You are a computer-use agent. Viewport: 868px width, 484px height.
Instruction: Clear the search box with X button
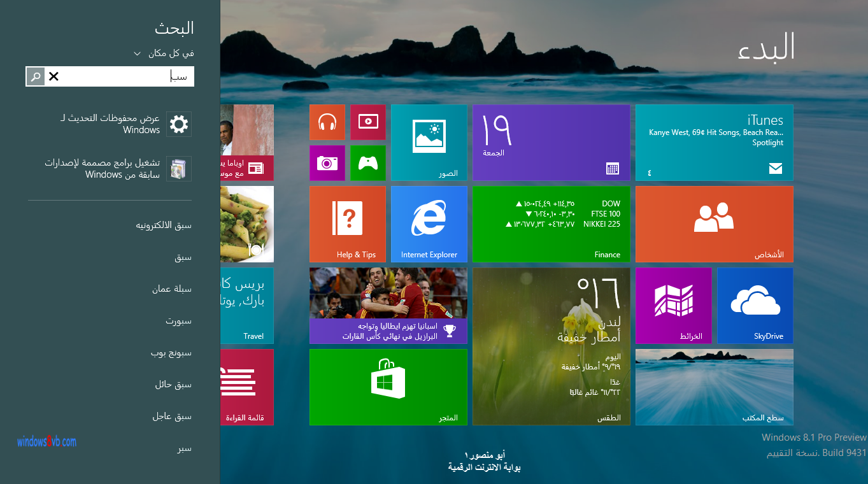click(x=54, y=77)
